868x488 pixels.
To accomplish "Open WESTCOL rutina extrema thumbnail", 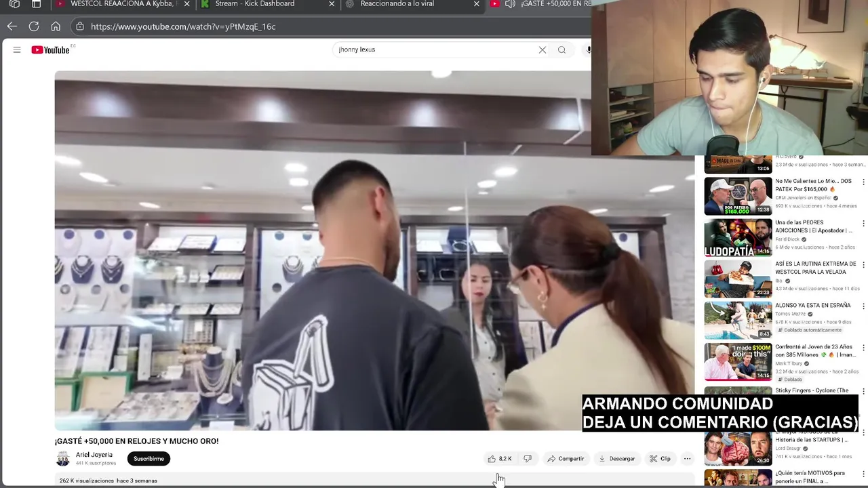I will [738, 279].
